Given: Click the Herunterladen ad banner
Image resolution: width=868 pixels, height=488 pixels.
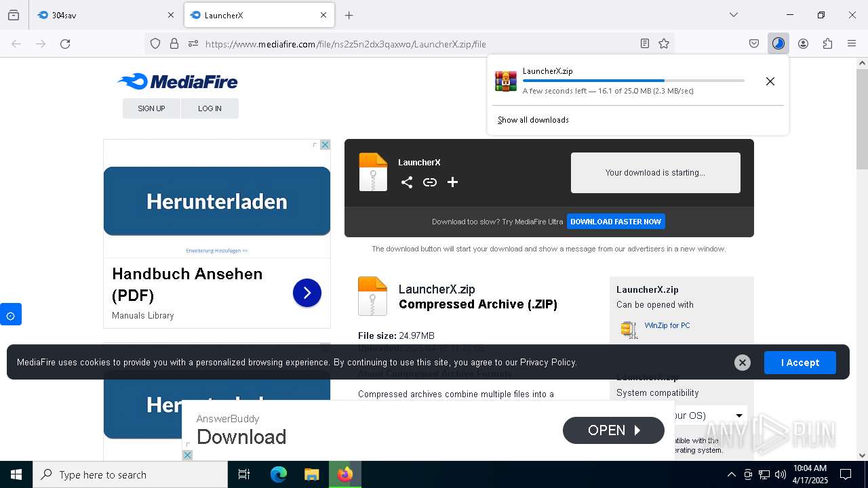Looking at the screenshot, I should [x=217, y=201].
